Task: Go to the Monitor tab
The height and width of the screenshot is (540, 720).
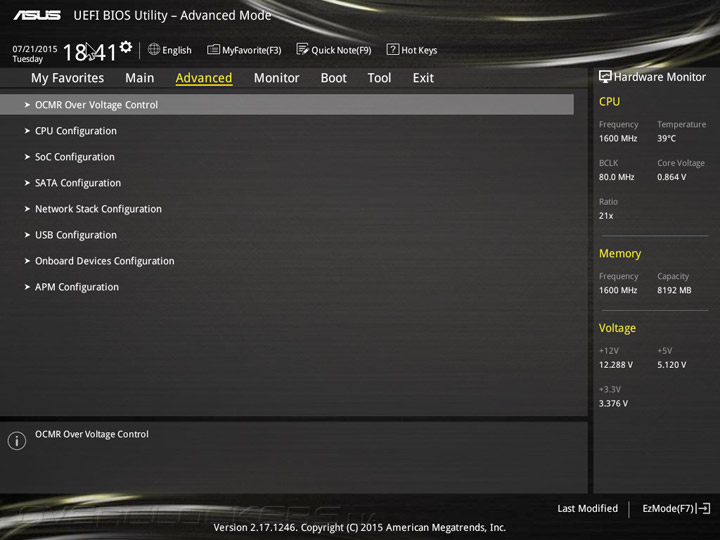Action: pyautogui.click(x=276, y=78)
